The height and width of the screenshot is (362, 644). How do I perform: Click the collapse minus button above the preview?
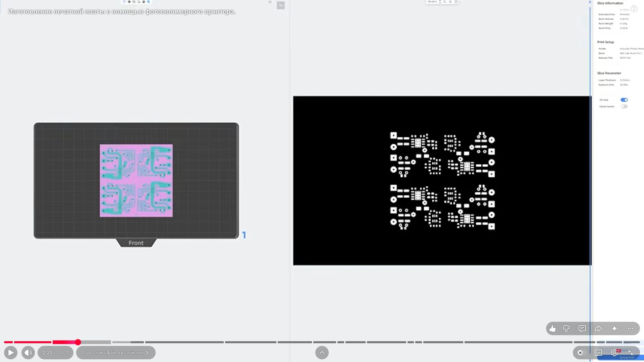coord(281,5)
